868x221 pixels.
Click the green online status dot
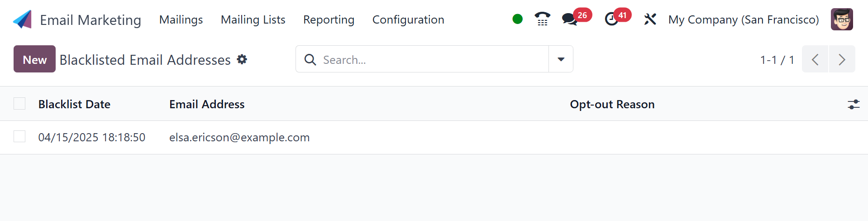[517, 19]
